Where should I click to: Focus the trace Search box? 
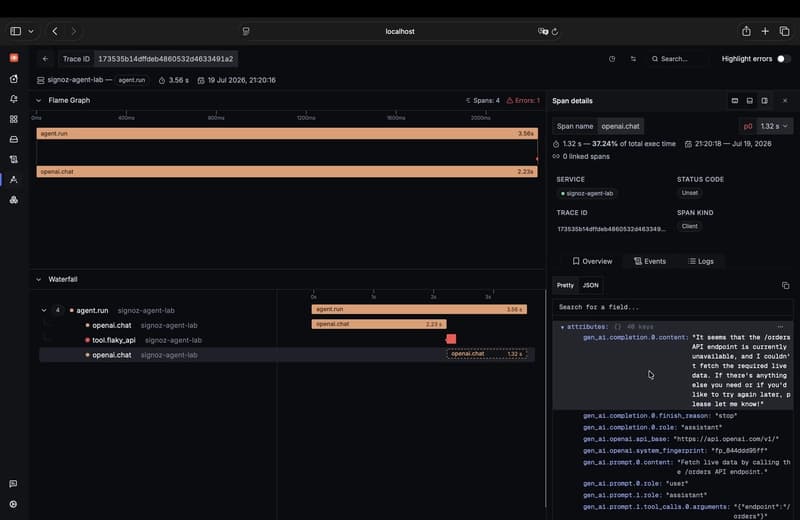click(678, 59)
